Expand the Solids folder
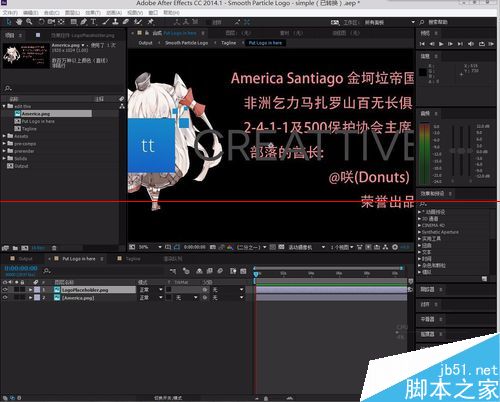This screenshot has height=402, width=500. coord(4,158)
